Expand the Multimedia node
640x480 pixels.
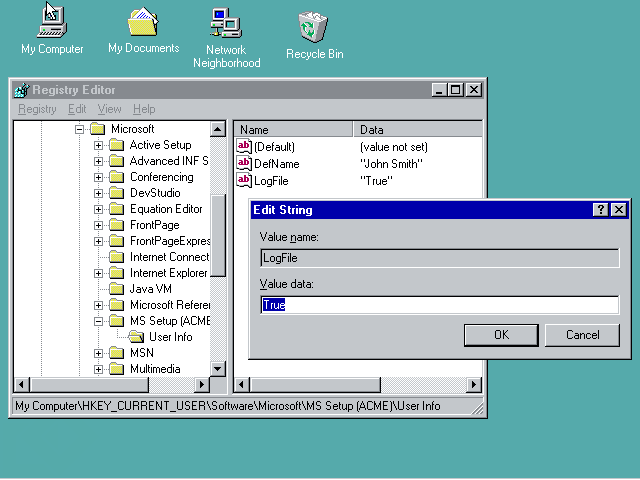tap(98, 369)
